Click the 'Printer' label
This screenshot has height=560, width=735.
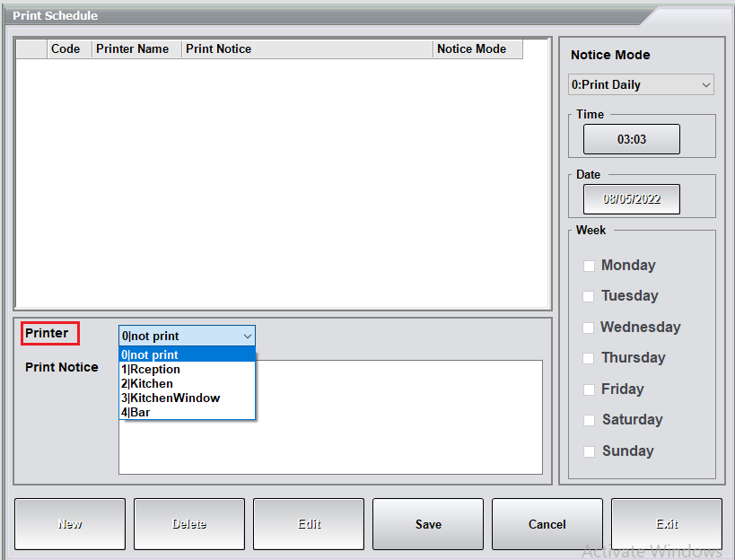[x=47, y=333]
